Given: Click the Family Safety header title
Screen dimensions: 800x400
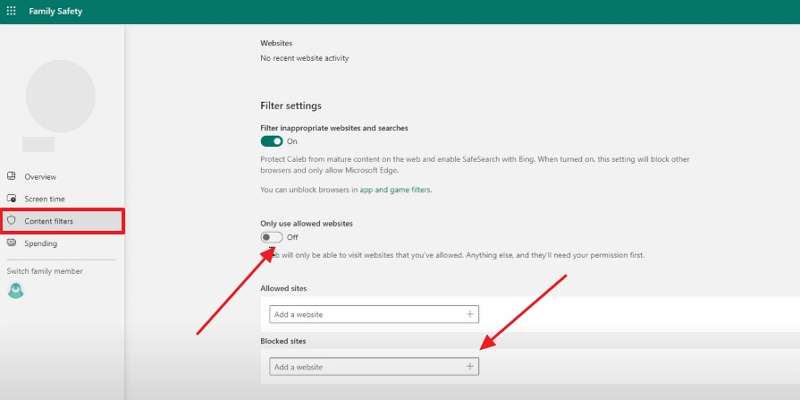Looking at the screenshot, I should (x=56, y=11).
